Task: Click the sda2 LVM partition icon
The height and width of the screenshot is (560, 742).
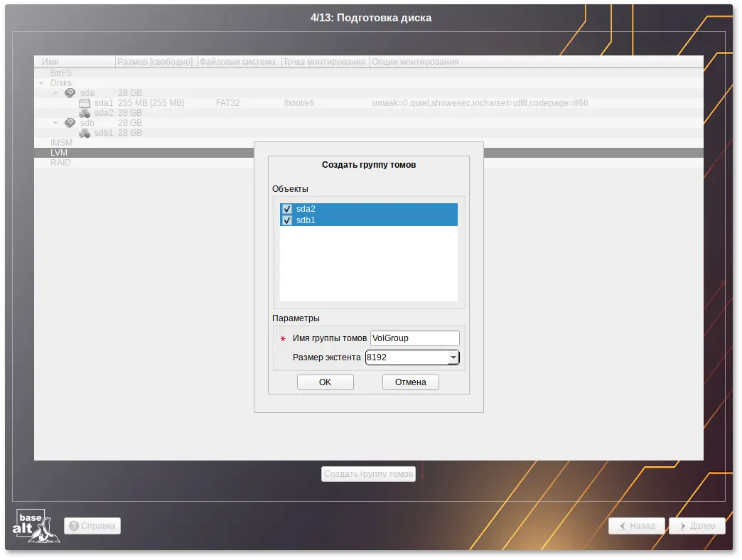Action: (85, 113)
